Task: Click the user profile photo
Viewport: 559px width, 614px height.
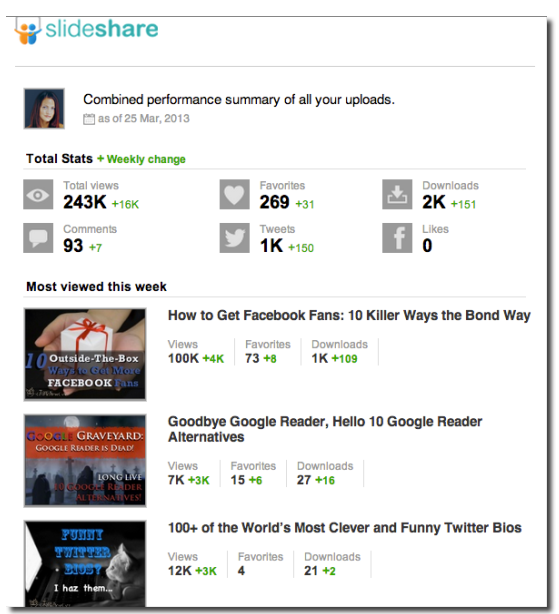Action: 44,108
